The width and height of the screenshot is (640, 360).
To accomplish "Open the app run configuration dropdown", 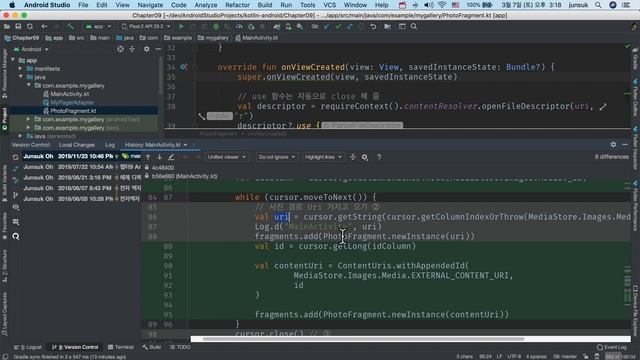I will tap(98, 27).
